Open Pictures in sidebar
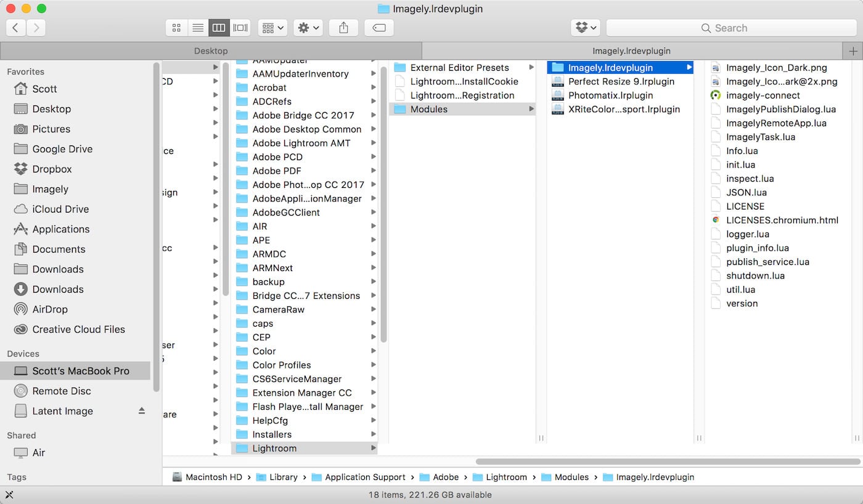863x504 pixels. coord(51,129)
